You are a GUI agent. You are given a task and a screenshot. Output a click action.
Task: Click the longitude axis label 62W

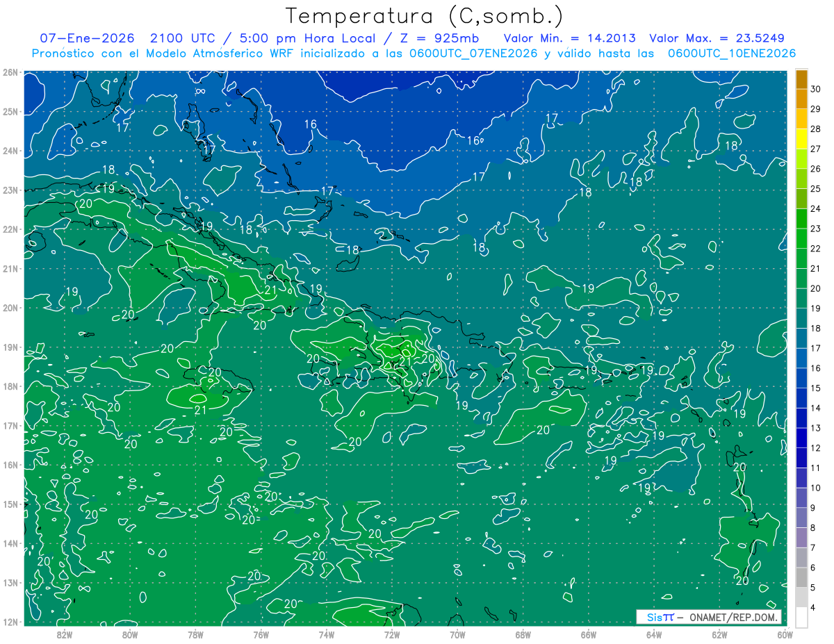tap(720, 635)
